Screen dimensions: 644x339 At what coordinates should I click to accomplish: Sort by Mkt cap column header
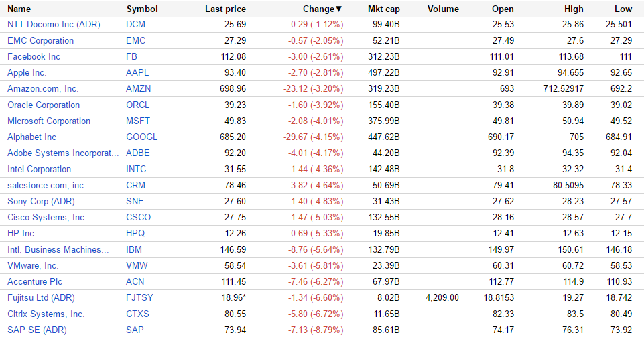pos(383,9)
